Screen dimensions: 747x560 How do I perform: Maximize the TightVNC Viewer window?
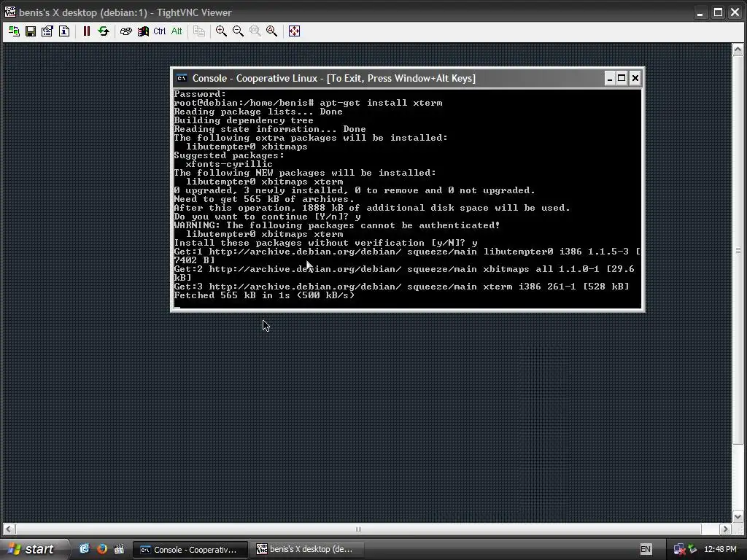pos(718,13)
